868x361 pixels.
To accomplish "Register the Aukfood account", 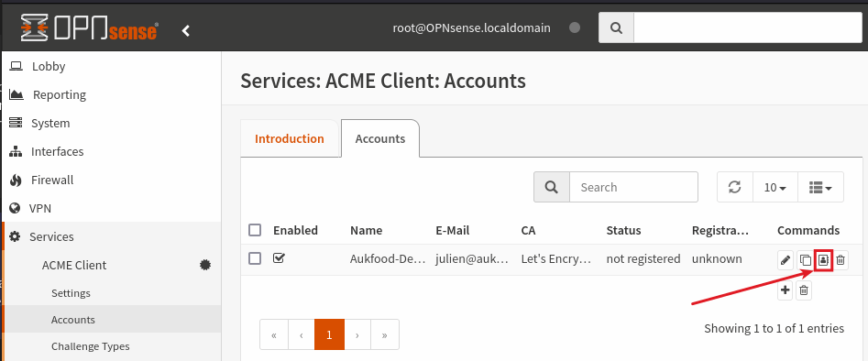I will click(x=823, y=259).
